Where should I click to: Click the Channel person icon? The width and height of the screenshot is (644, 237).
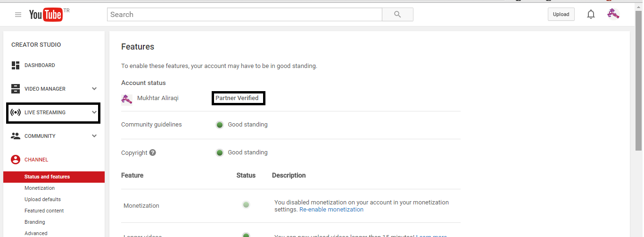(16, 160)
